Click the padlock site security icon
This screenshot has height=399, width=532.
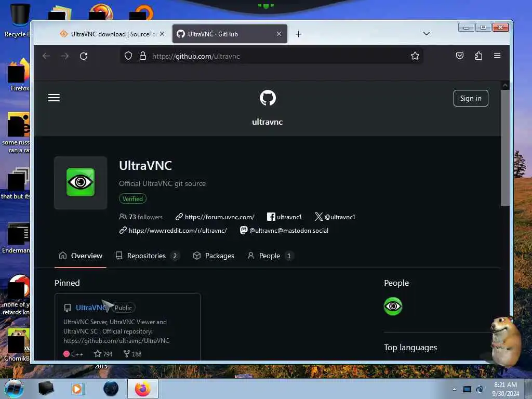143,56
